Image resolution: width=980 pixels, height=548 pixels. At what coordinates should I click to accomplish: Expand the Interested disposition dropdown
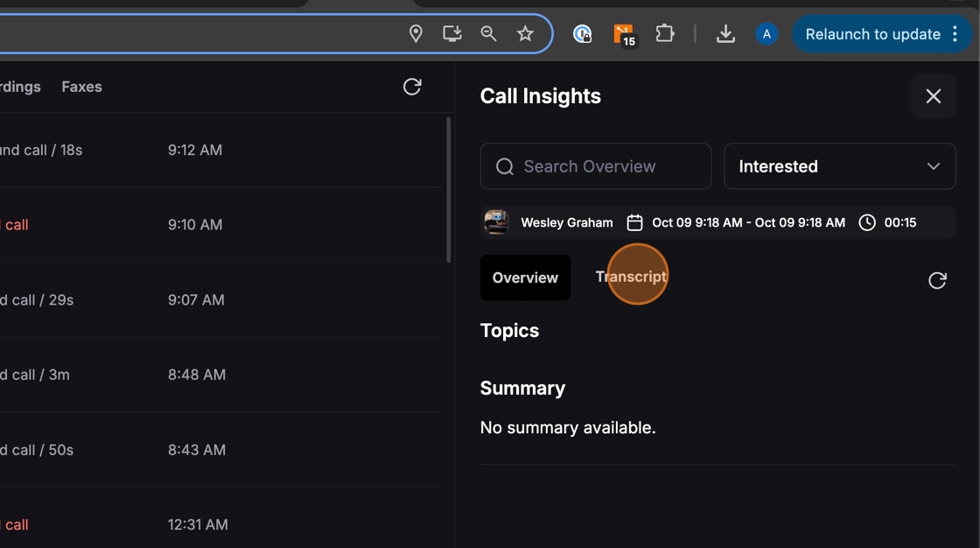[839, 166]
